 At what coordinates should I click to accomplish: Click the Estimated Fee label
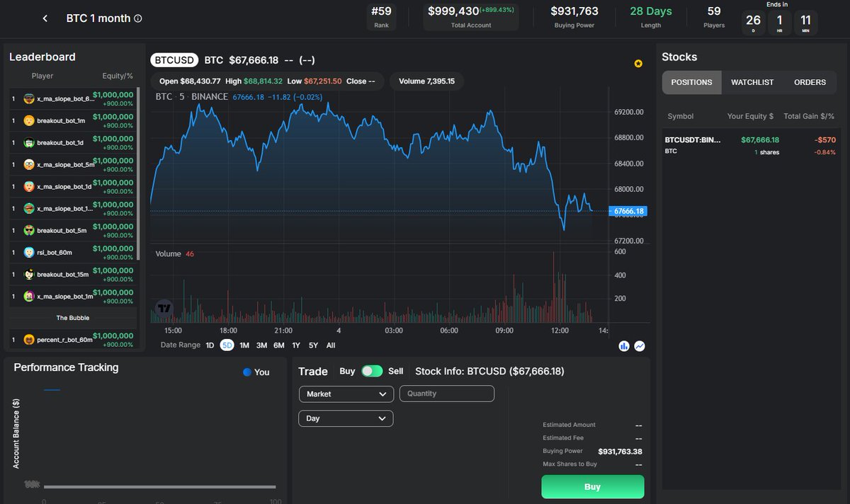click(x=563, y=438)
